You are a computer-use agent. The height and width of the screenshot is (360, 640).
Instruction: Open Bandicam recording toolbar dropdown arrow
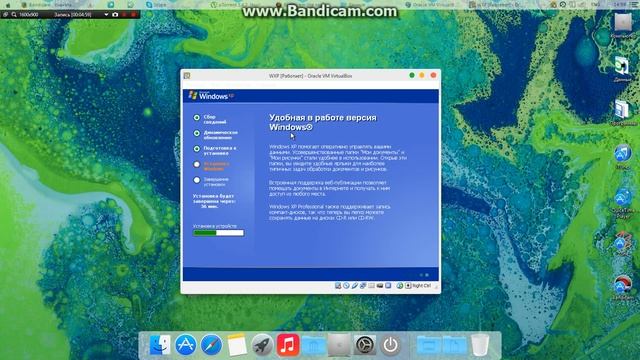pyautogui.click(x=106, y=15)
